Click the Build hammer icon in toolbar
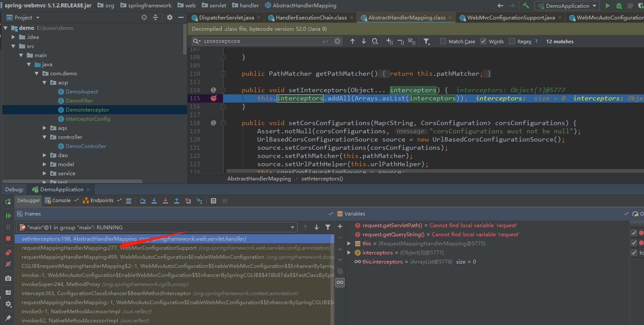 (525, 5)
